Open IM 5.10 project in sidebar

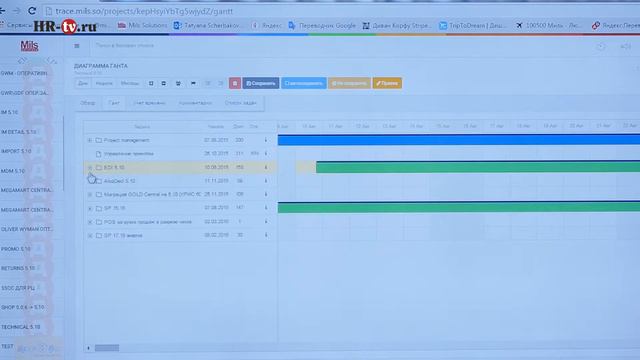[x=9, y=112]
